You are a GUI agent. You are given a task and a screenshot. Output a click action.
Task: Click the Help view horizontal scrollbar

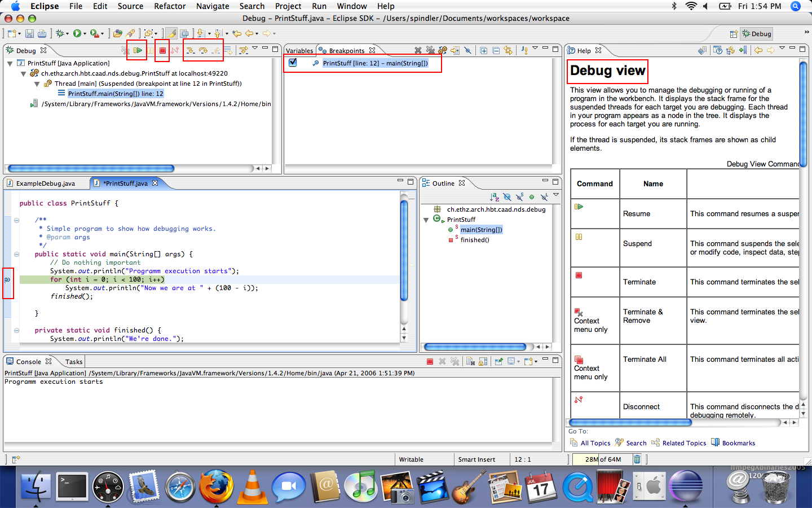point(630,422)
